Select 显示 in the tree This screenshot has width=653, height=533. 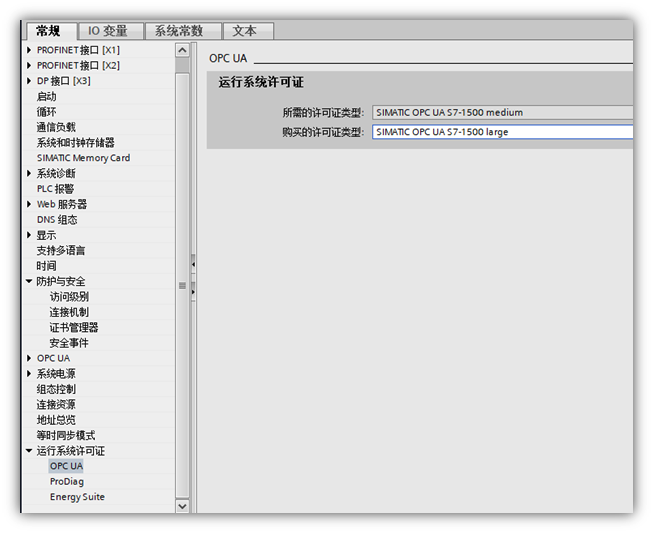(x=46, y=235)
